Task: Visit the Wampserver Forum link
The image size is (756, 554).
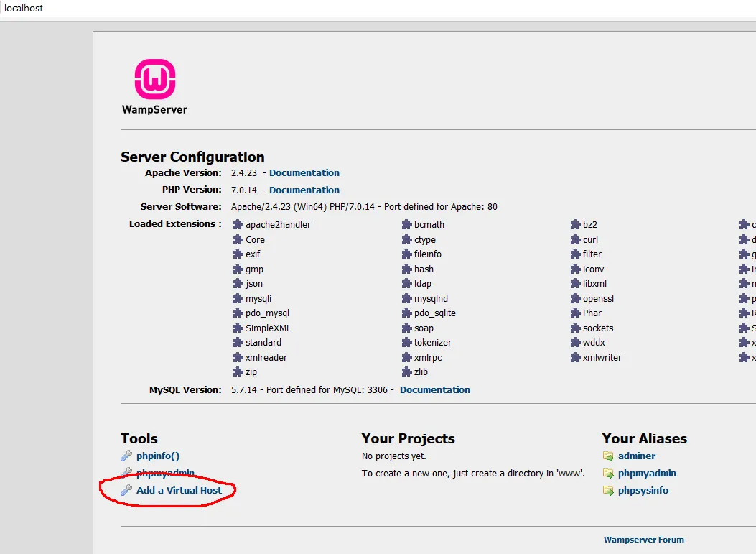Action: click(644, 540)
